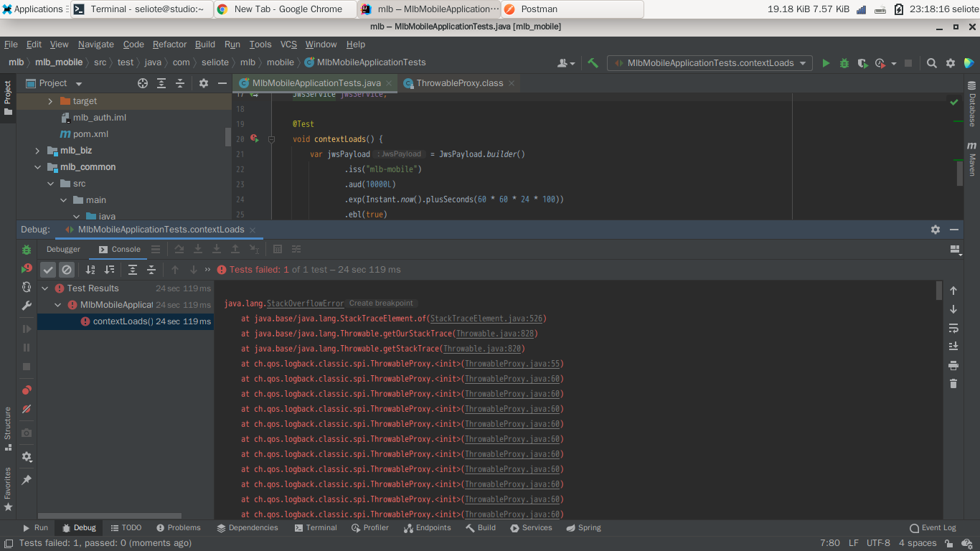
Task: Clear console with the trash icon
Action: tap(953, 384)
